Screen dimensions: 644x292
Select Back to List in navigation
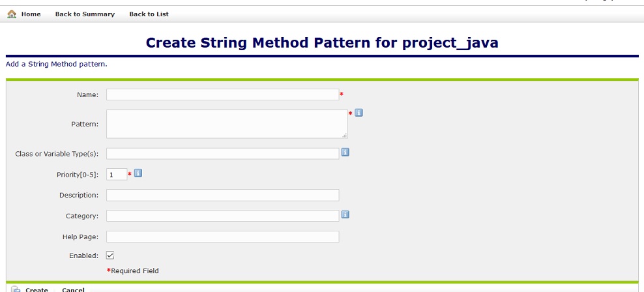[149, 14]
